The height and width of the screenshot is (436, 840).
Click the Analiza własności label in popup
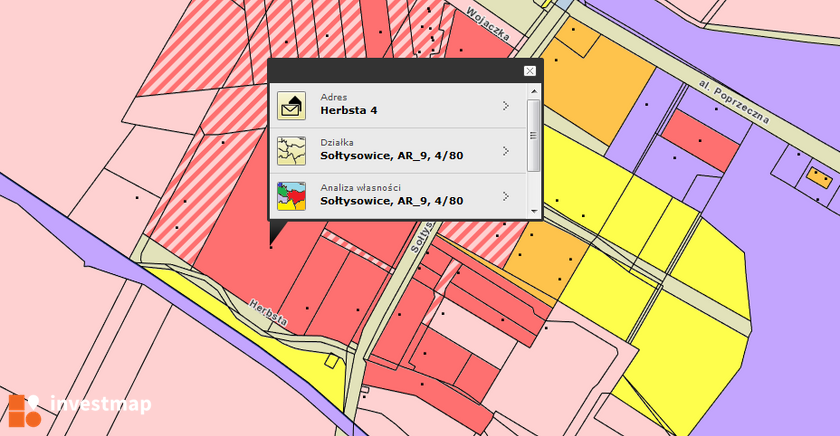click(x=361, y=187)
